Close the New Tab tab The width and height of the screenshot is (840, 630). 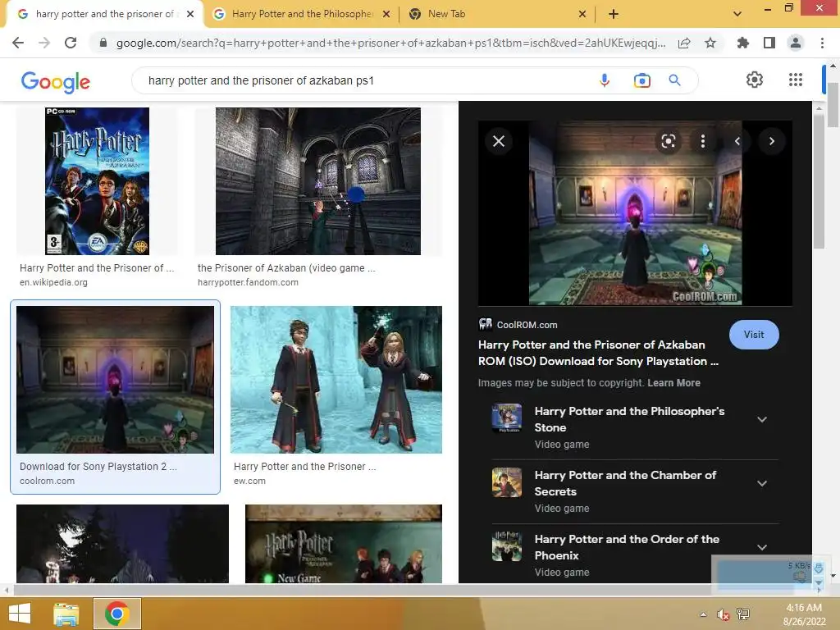[x=582, y=14]
